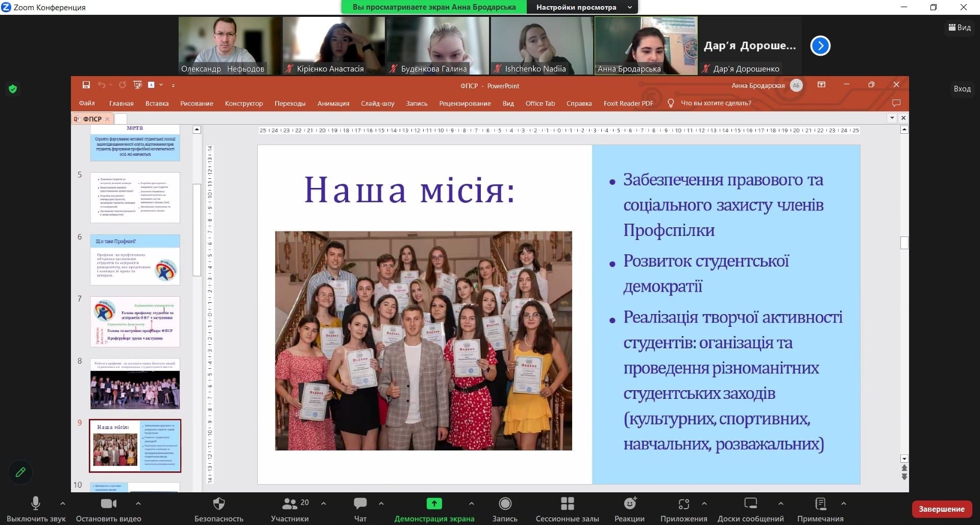Image resolution: width=980 pixels, height=525 pixels.
Task: Switch to the Анимация tab
Action: [333, 103]
